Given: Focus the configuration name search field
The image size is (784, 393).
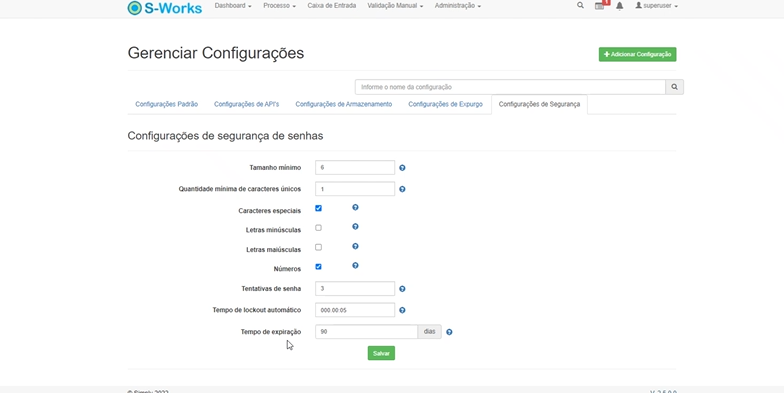Looking at the screenshot, I should click(x=510, y=87).
